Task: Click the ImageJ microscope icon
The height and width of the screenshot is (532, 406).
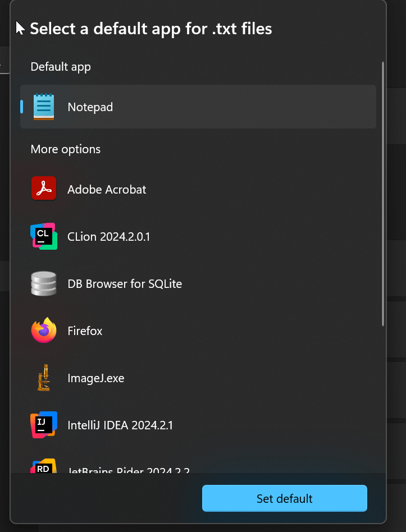Action: click(x=44, y=378)
